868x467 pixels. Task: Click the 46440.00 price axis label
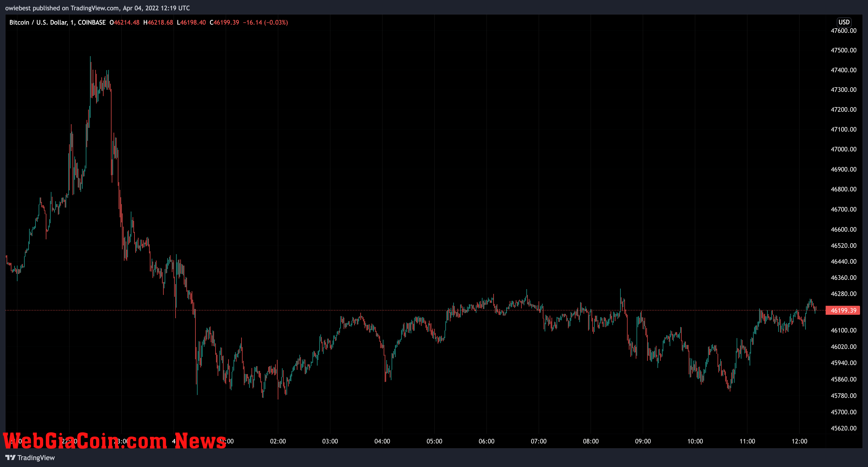tap(843, 262)
